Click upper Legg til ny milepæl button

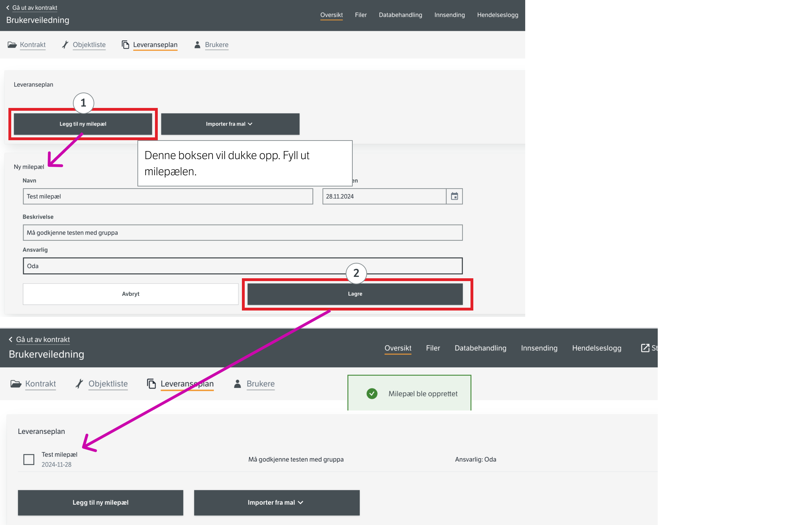83,124
